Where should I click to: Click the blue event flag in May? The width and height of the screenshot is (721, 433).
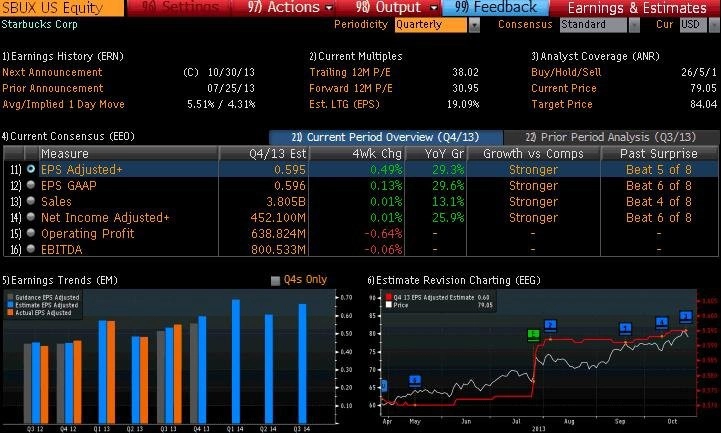pos(415,381)
